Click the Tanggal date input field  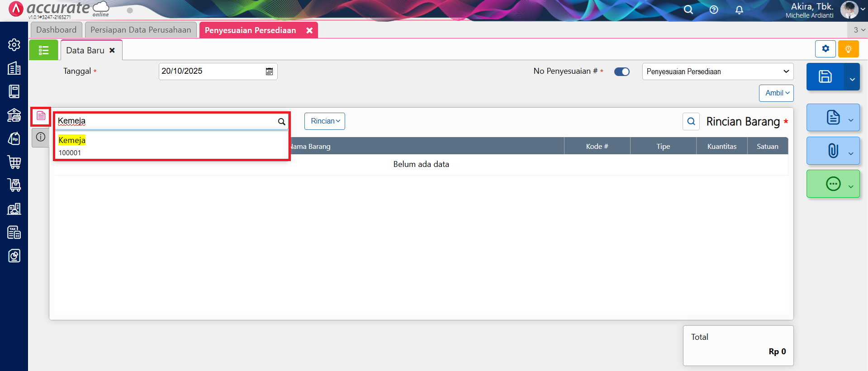pos(211,71)
